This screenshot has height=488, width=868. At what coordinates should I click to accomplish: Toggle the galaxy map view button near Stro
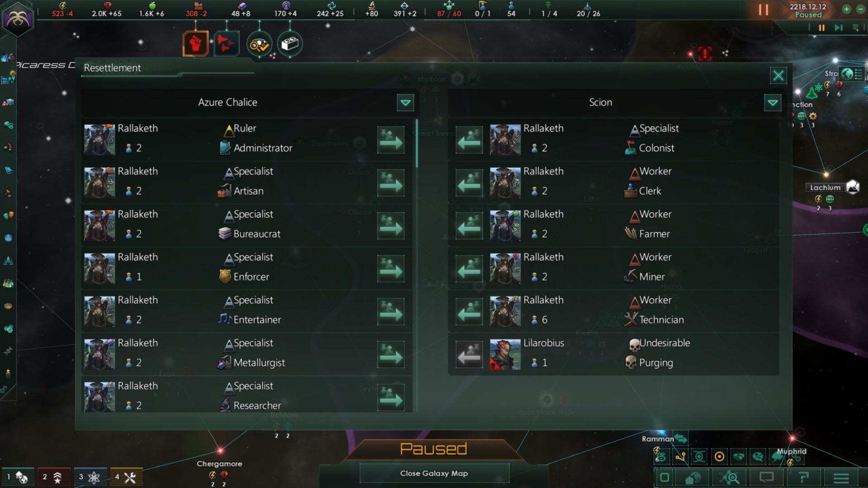pyautogui.click(x=847, y=74)
